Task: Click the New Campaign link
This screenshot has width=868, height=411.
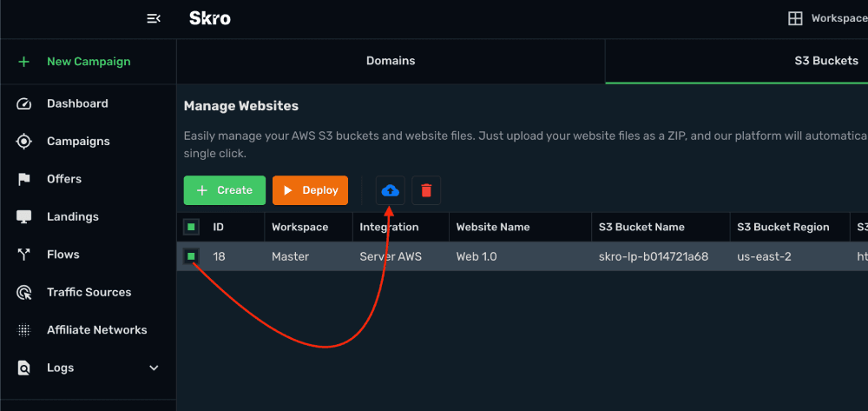Action: 89,62
